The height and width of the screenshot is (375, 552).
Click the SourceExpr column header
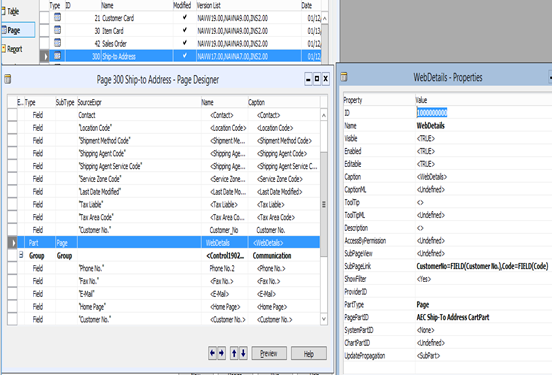point(89,102)
